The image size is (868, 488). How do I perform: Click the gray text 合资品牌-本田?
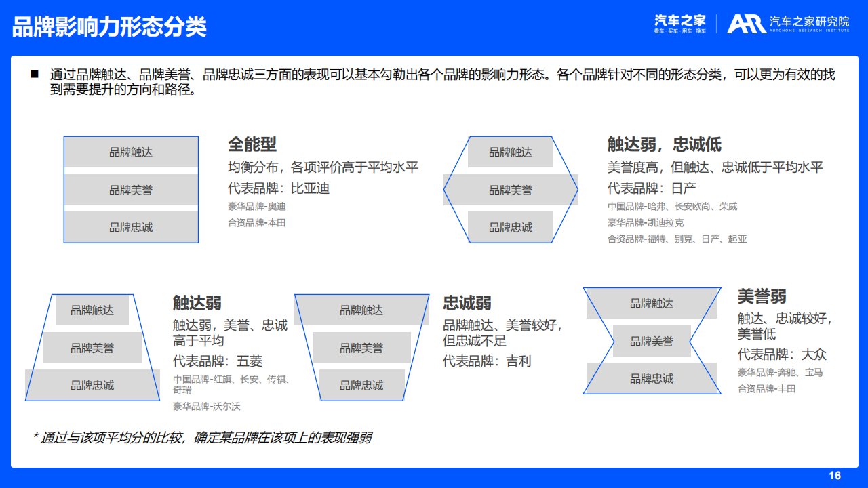[x=257, y=222]
